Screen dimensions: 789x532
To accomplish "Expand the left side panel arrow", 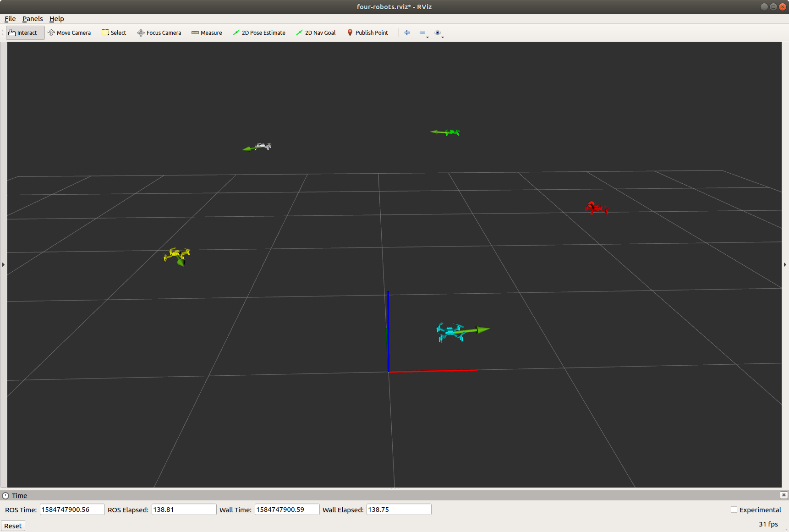I will click(x=3, y=264).
